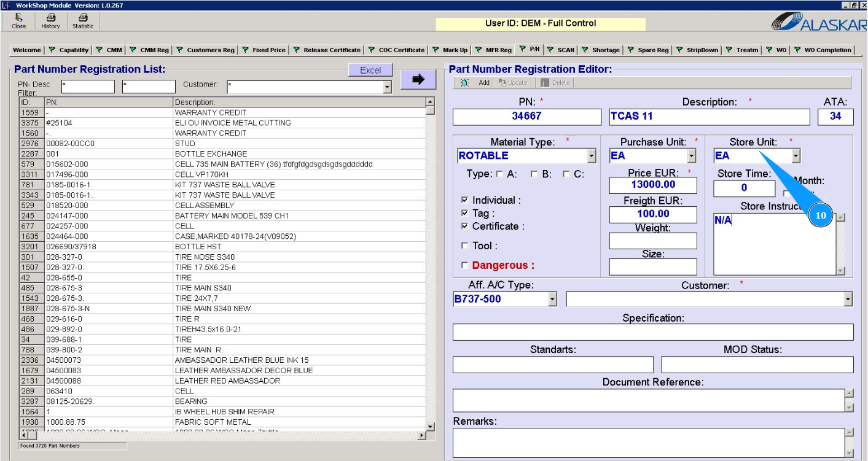Screen dimensions: 868x461
Task: Enable the Dangerous checkbox
Action: point(464,265)
